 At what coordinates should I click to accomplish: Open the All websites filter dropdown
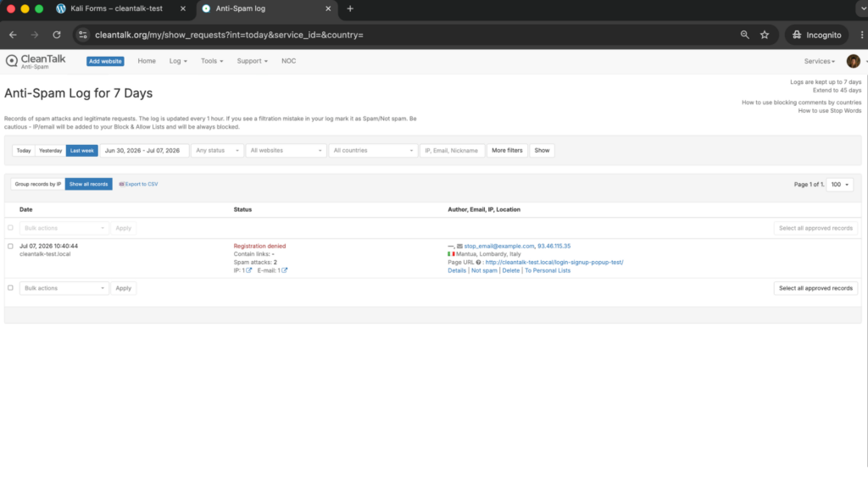click(286, 151)
